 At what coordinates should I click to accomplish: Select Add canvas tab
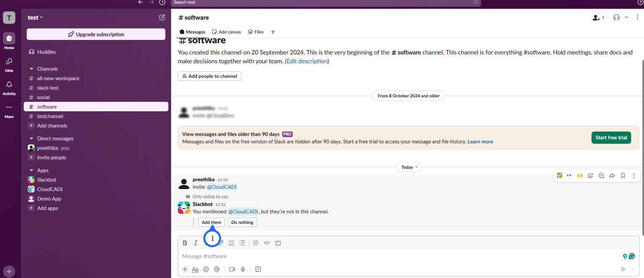226,32
